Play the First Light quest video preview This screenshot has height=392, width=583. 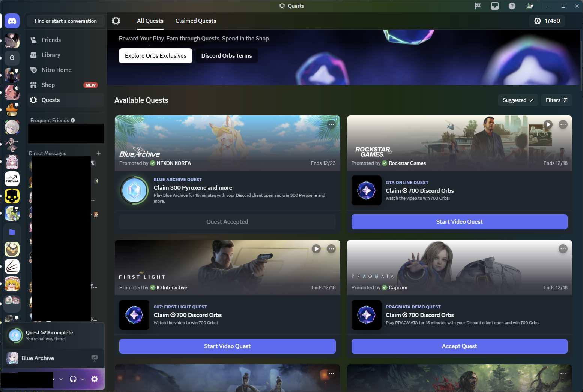(316, 249)
